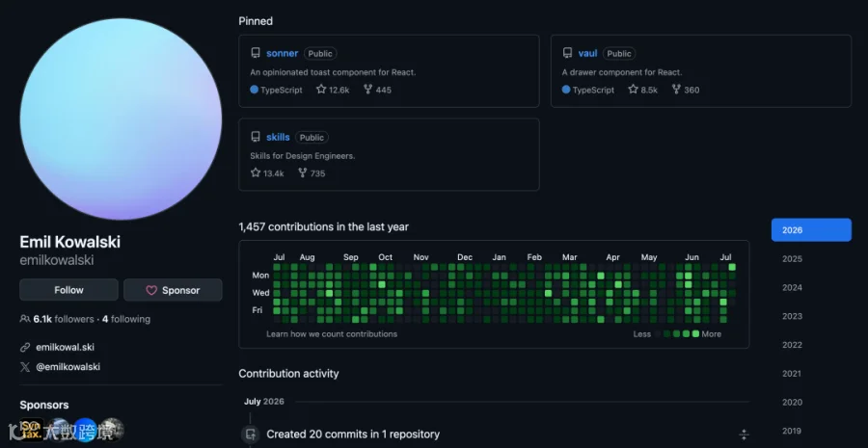Click the Pinned section heading

point(256,21)
